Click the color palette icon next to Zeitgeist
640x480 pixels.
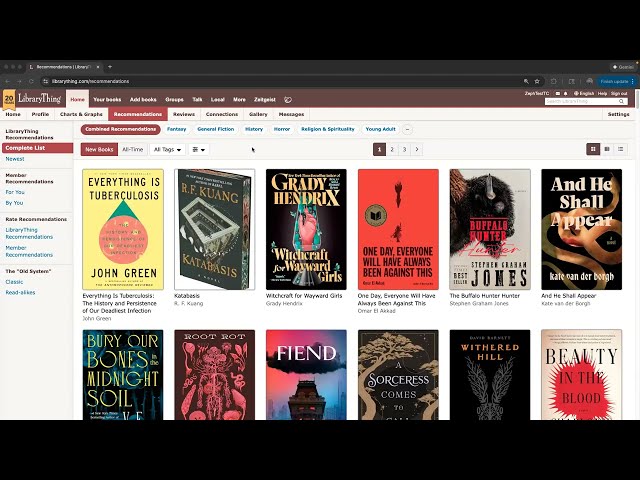(288, 100)
